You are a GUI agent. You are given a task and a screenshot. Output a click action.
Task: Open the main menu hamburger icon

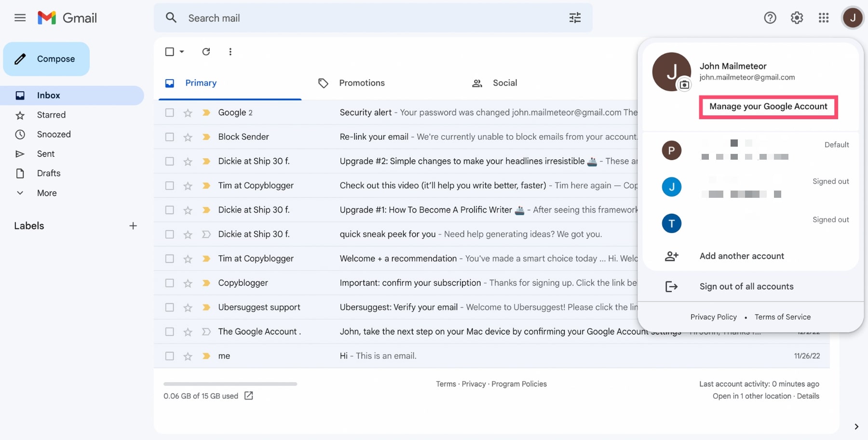point(20,18)
